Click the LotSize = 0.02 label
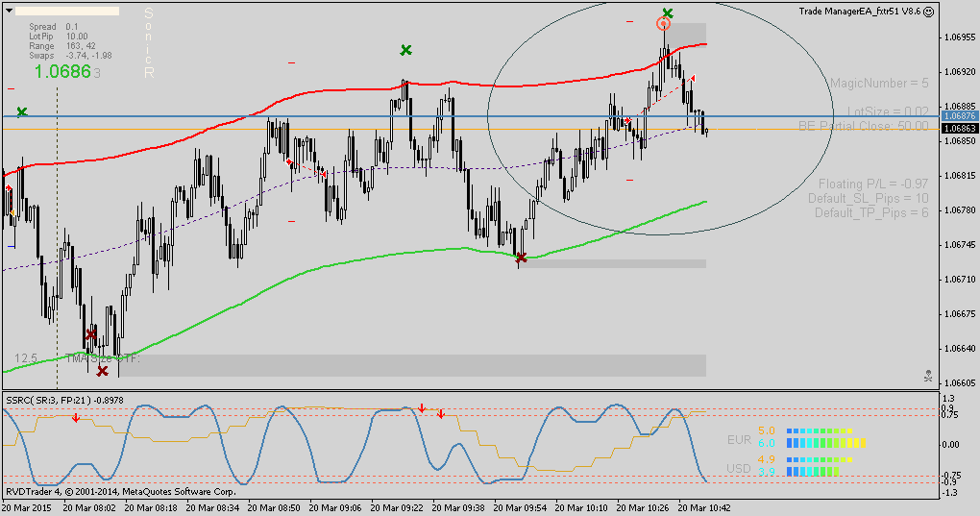The width and height of the screenshot is (980, 516). 888,111
